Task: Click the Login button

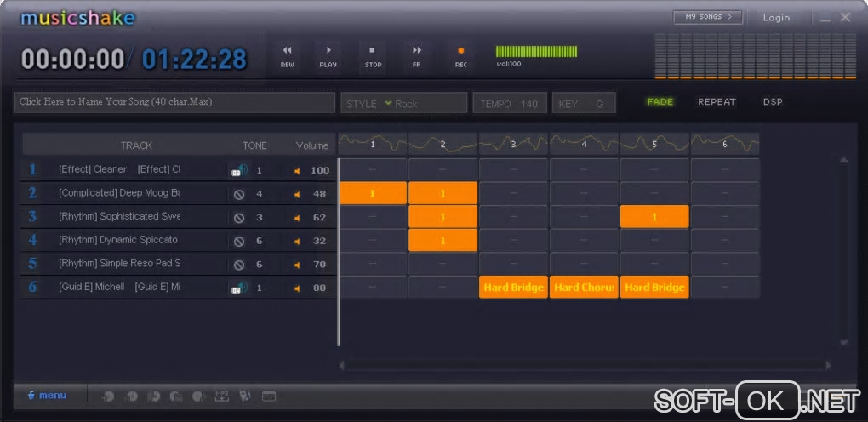Action: [x=776, y=18]
